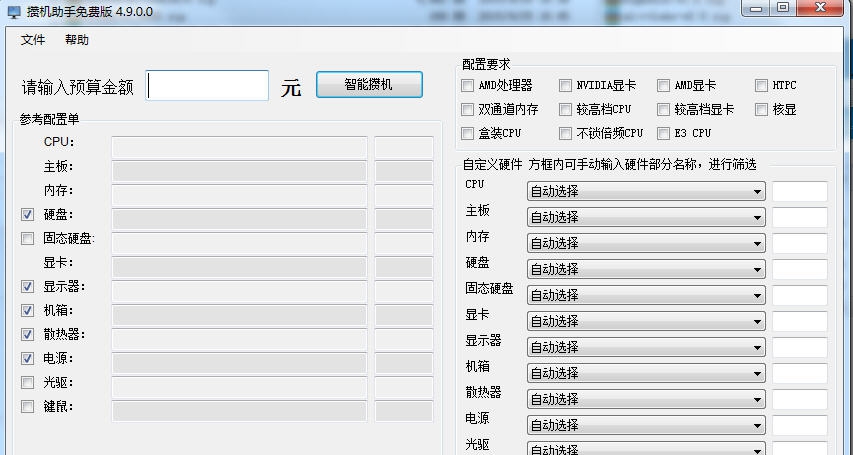Uncheck 硬盘 in reference config list
The image size is (853, 455).
(27, 214)
